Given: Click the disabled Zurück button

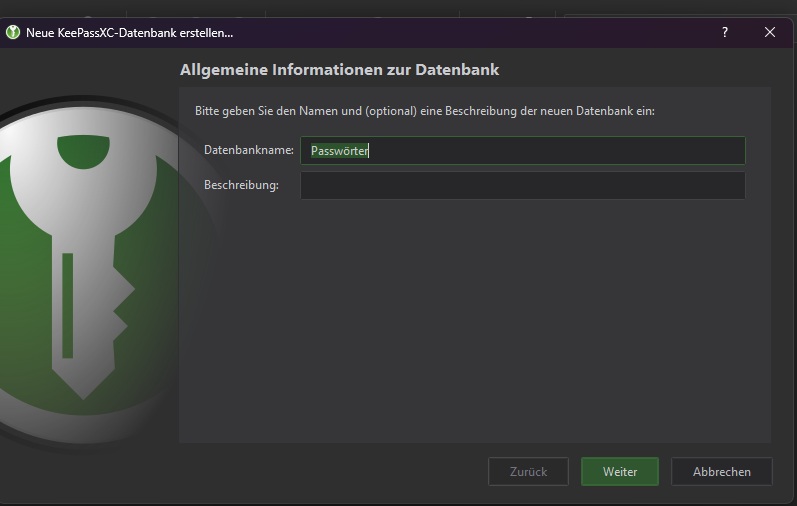Looking at the screenshot, I should pos(528,471).
